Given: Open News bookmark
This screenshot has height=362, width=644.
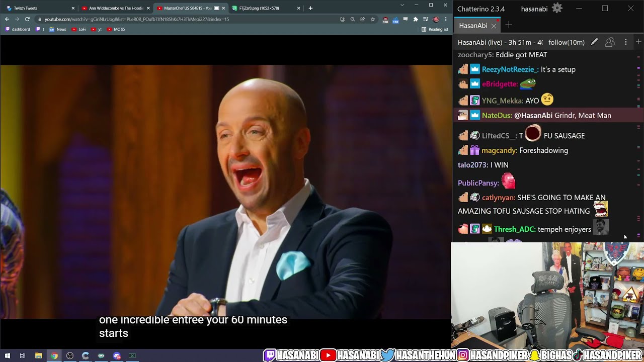Looking at the screenshot, I should point(58,29).
